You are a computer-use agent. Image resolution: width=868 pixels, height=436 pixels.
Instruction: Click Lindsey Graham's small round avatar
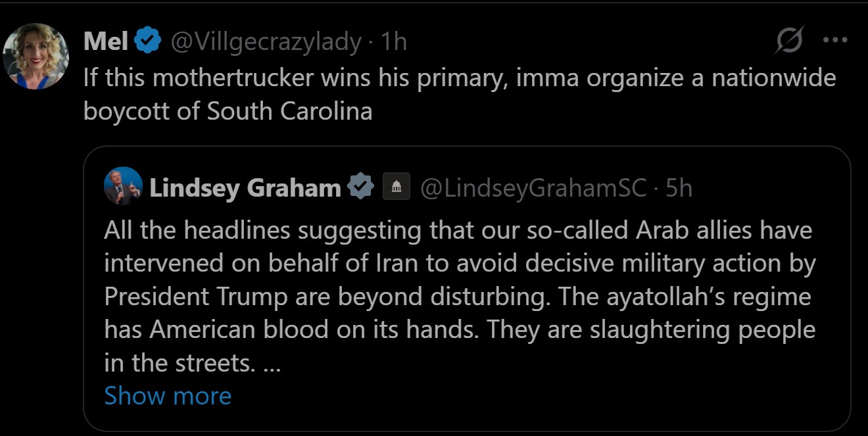(123, 186)
